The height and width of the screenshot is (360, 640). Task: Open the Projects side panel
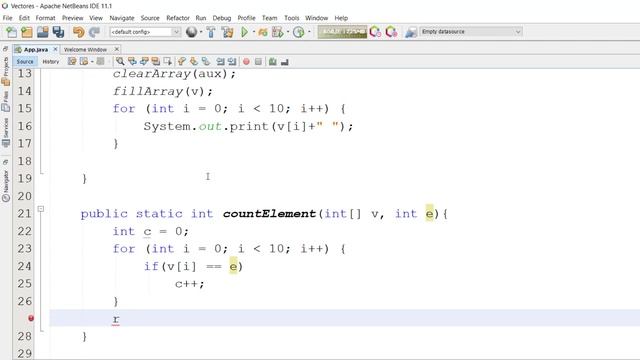5,71
